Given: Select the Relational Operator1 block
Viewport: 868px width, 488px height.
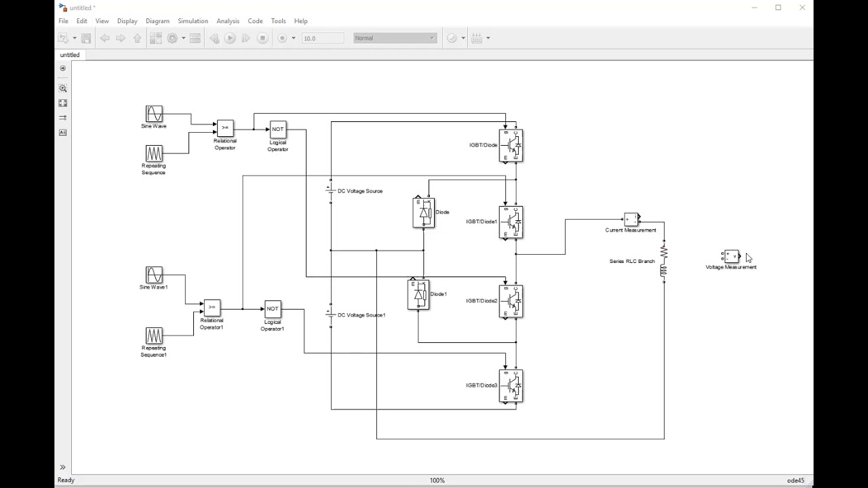Looking at the screenshot, I should coord(212,308).
